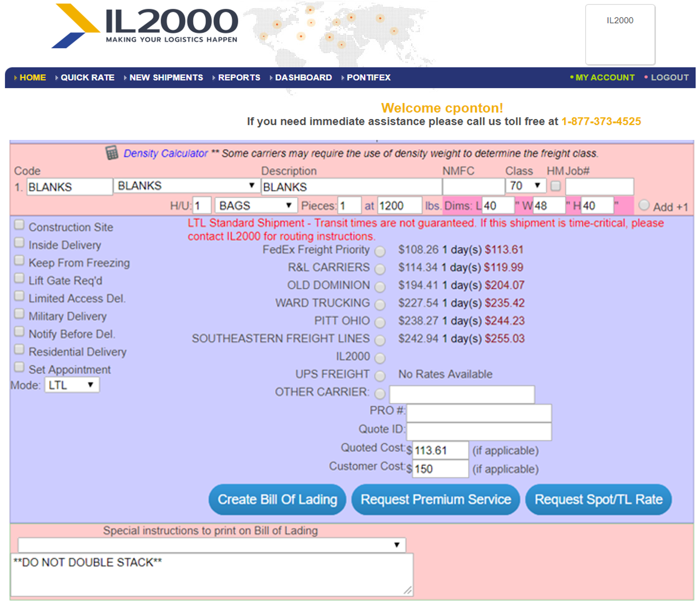Image resolution: width=700 pixels, height=613 pixels.
Task: Open the PONTIFEX menu item
Action: coord(368,78)
